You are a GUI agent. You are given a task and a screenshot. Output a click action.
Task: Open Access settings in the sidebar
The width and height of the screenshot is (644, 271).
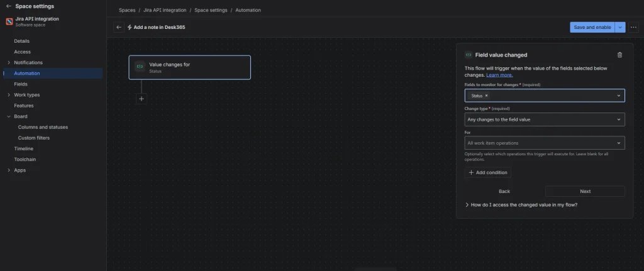pos(22,52)
